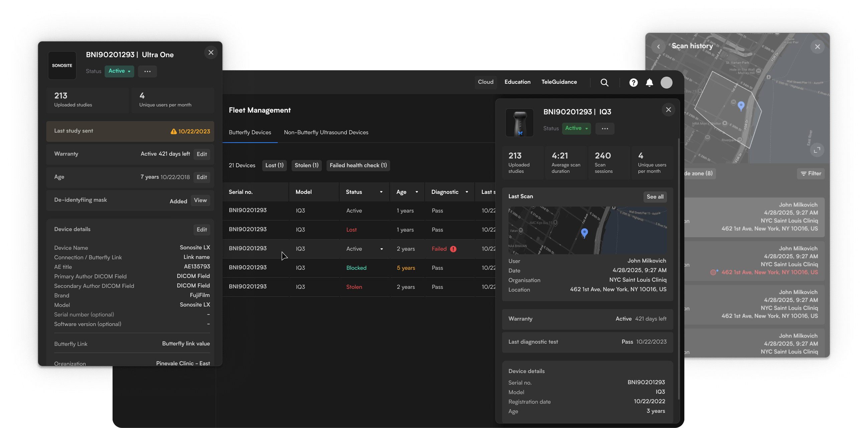Close the Ultra One device panel
The width and height of the screenshot is (868, 428).
pyautogui.click(x=211, y=52)
